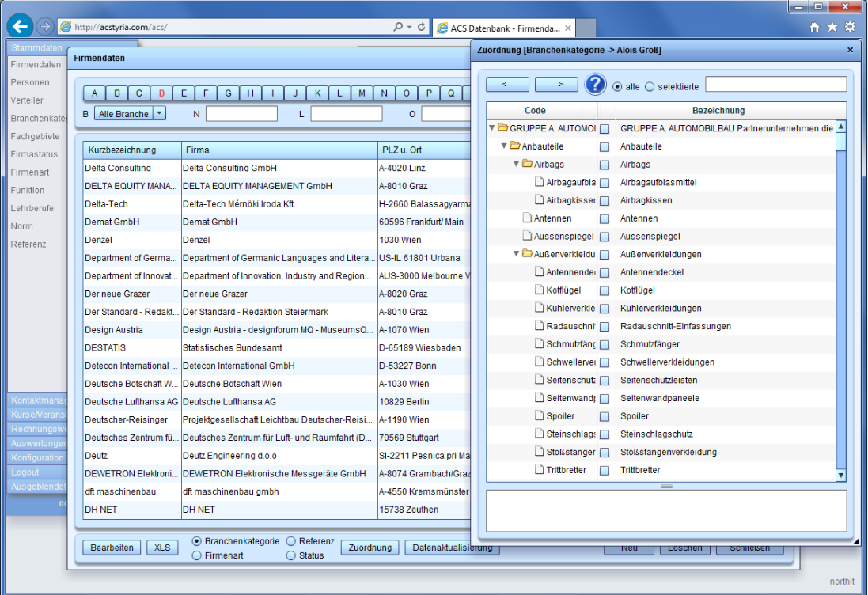Click the search magnifier in address bar
The height and width of the screenshot is (595, 868).
pyautogui.click(x=398, y=27)
